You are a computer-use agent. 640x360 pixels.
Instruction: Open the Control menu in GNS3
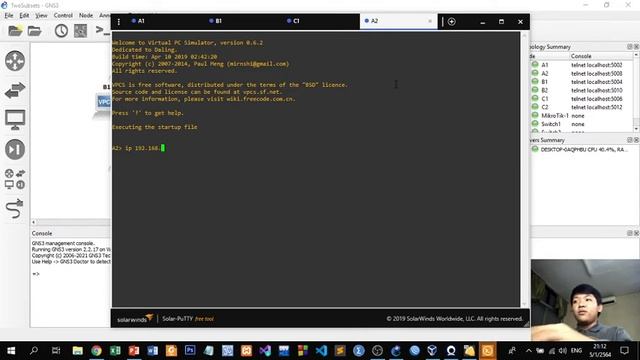(63, 16)
